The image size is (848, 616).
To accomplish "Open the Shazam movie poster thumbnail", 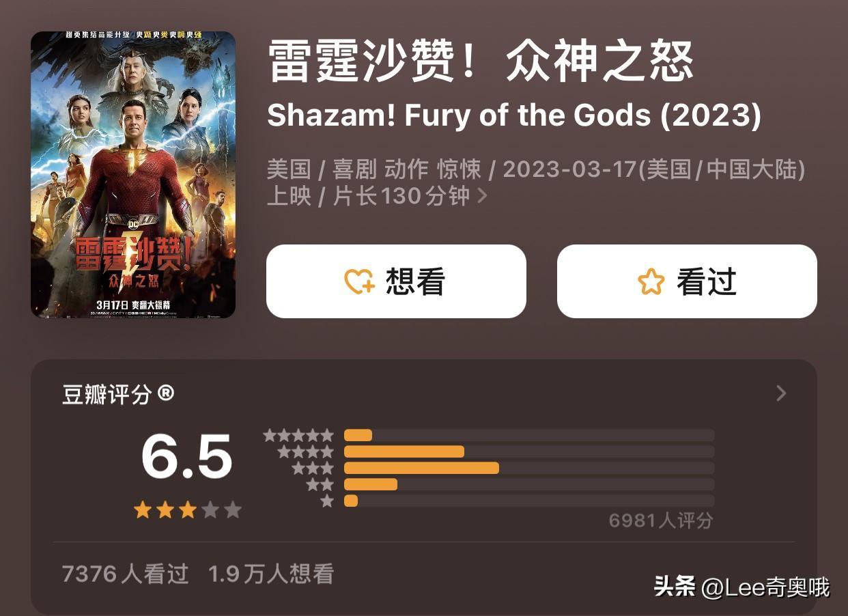I will [x=133, y=175].
